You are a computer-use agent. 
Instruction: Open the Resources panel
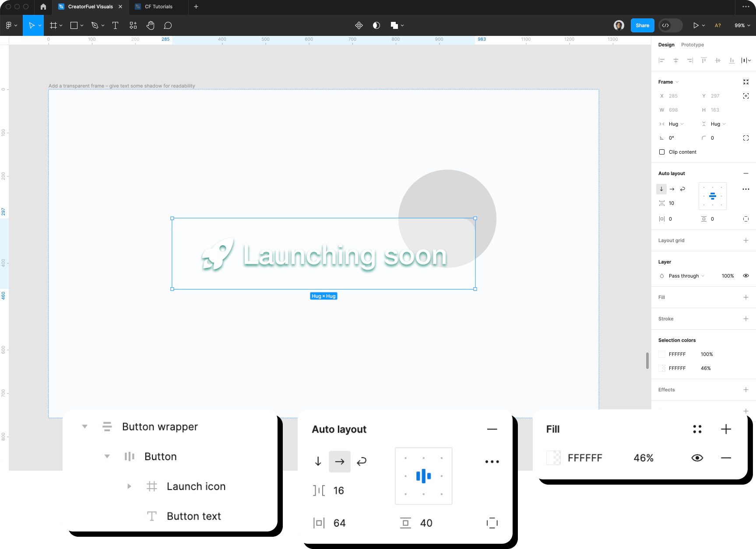133,25
